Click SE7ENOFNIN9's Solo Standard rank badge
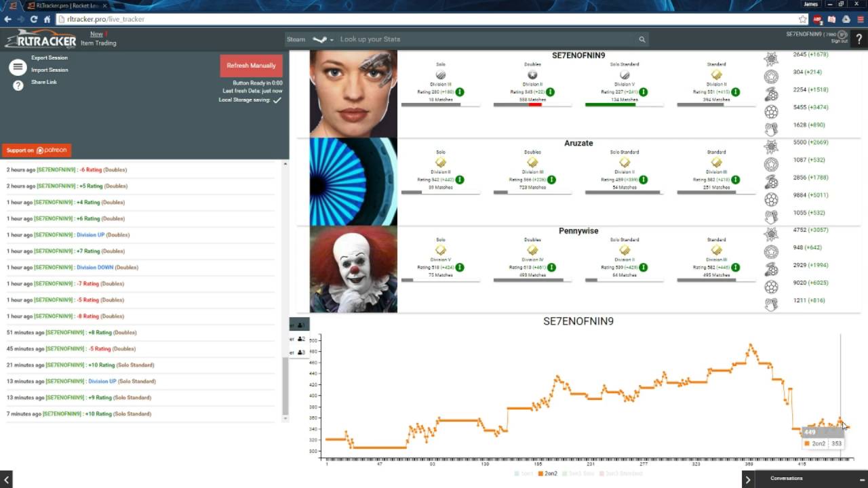This screenshot has width=868, height=488. pos(625,75)
